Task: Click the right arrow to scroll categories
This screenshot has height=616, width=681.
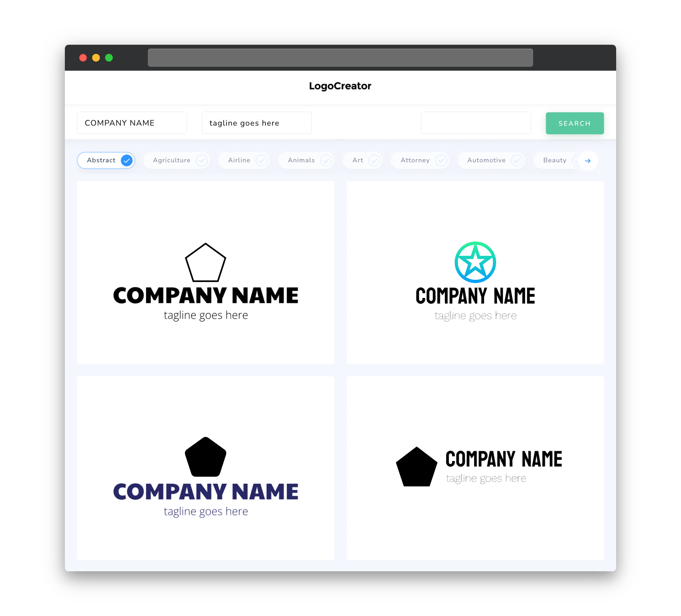Action: (x=588, y=161)
